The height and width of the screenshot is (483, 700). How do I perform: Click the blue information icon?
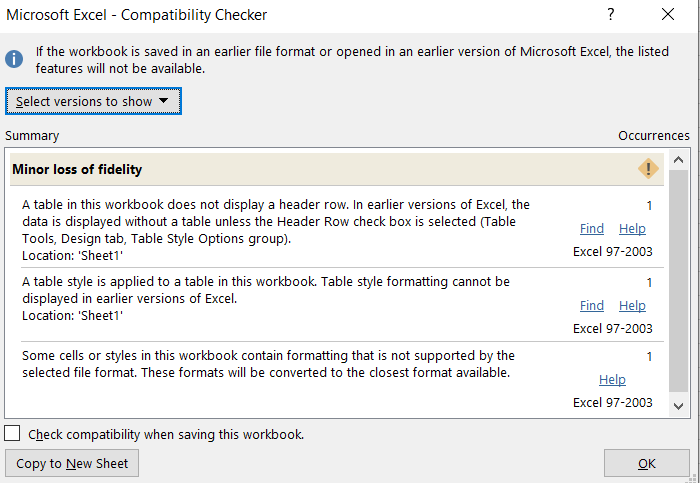tap(14, 59)
